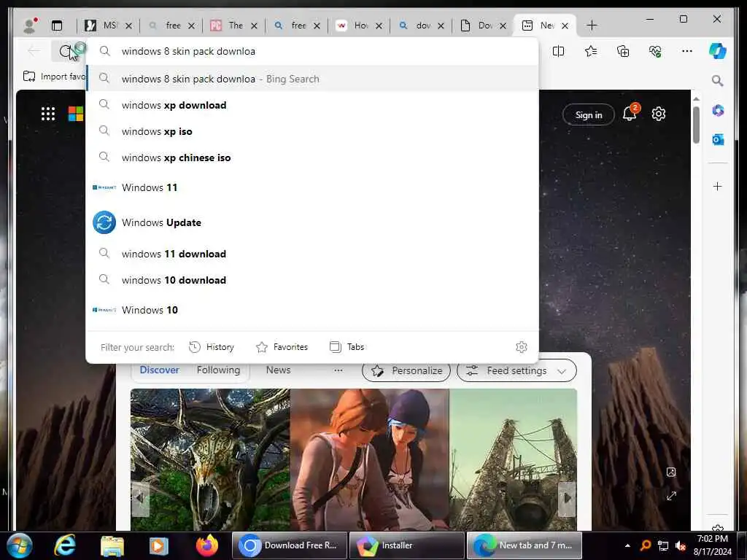Expand Feed settings dropdown
This screenshot has height=560, width=747.
coord(516,371)
